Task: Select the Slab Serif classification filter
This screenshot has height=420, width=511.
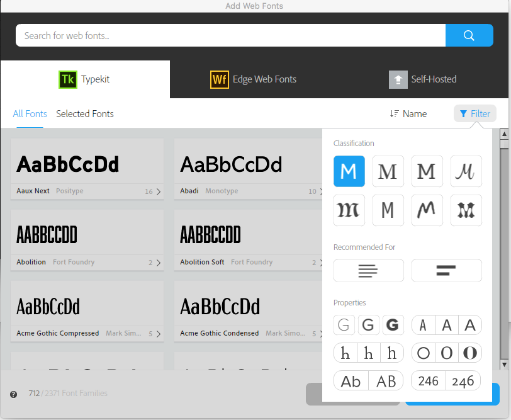Action: [x=427, y=171]
